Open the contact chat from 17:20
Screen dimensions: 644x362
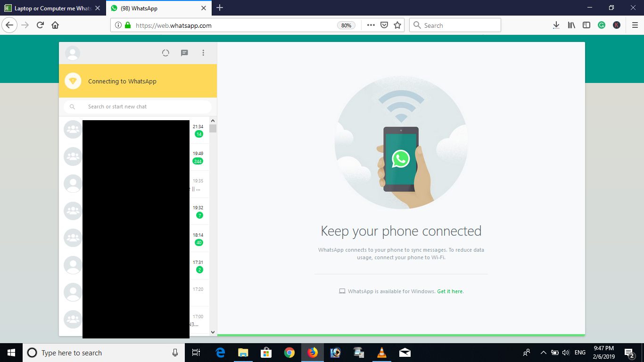134,292
